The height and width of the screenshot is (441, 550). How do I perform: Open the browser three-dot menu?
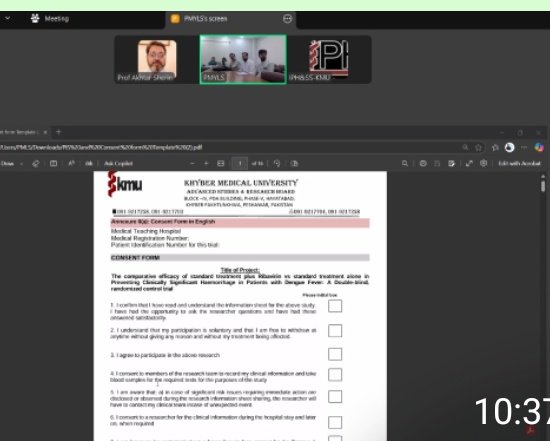pos(524,147)
